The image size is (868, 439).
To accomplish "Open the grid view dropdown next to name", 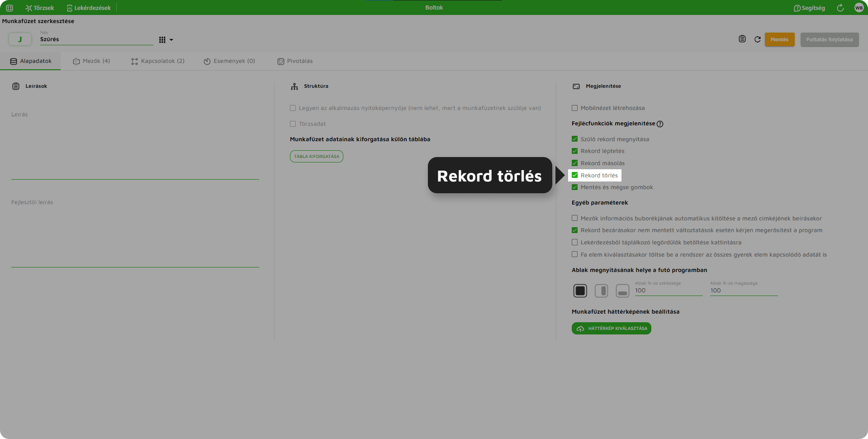I will click(x=166, y=40).
